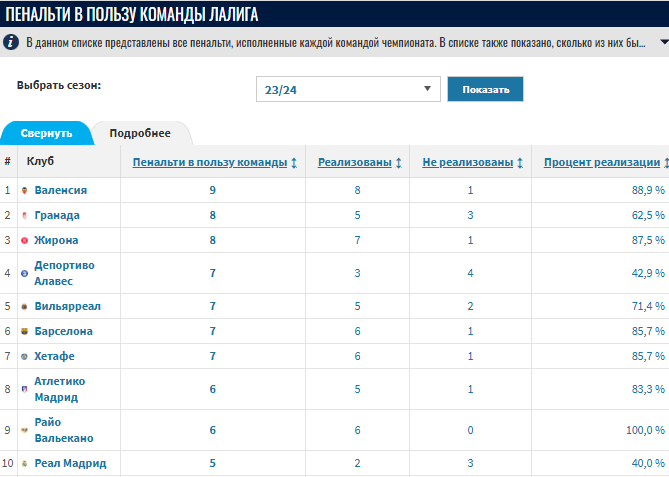Click the Райо Вальекано crest icon
The image size is (669, 477).
(x=24, y=430)
